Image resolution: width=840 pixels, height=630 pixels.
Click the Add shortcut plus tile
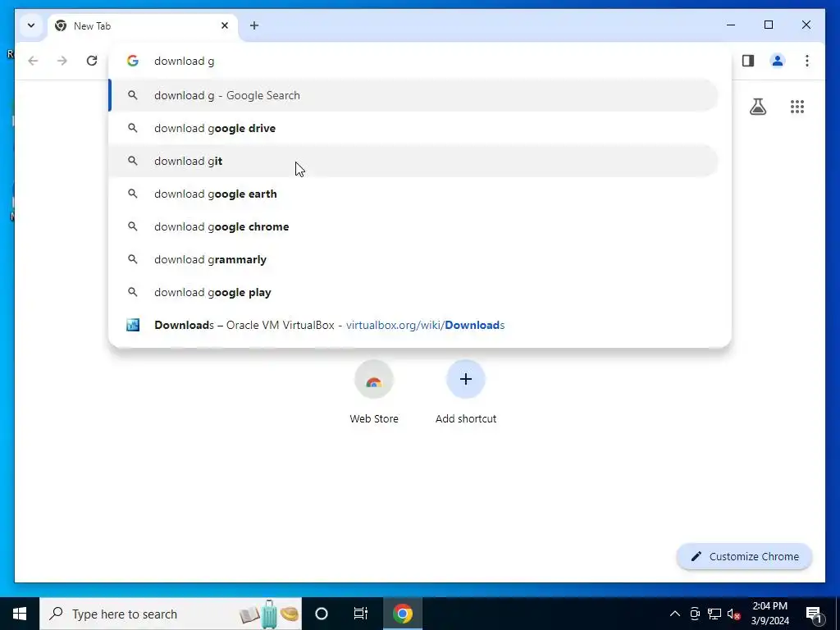coord(466,392)
